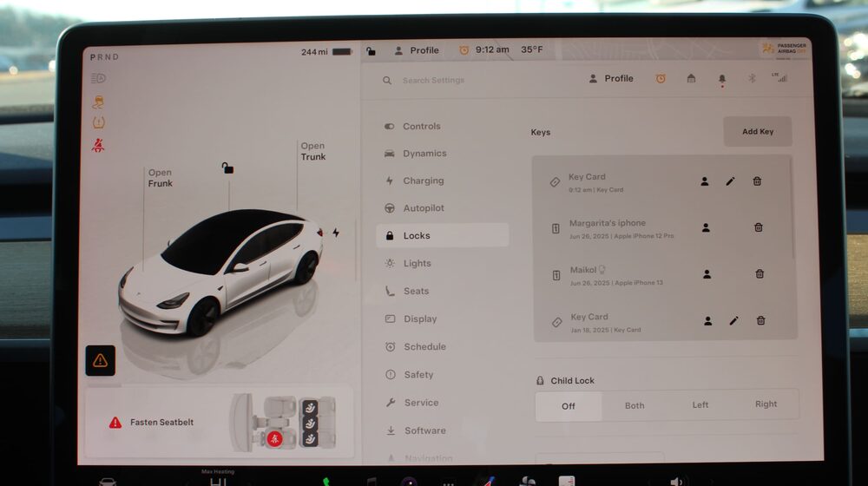Tap the HomeLink garage icon
Screen dimensions: 868x486
coord(691,79)
